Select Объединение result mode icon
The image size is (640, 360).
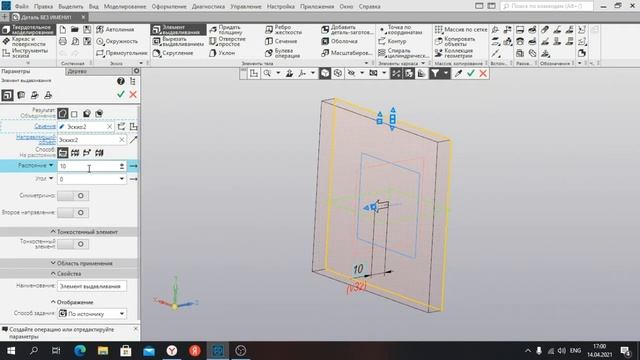pos(62,113)
